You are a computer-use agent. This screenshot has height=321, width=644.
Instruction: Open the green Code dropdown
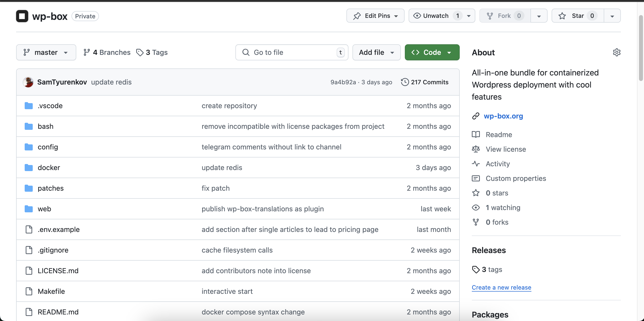tap(432, 52)
